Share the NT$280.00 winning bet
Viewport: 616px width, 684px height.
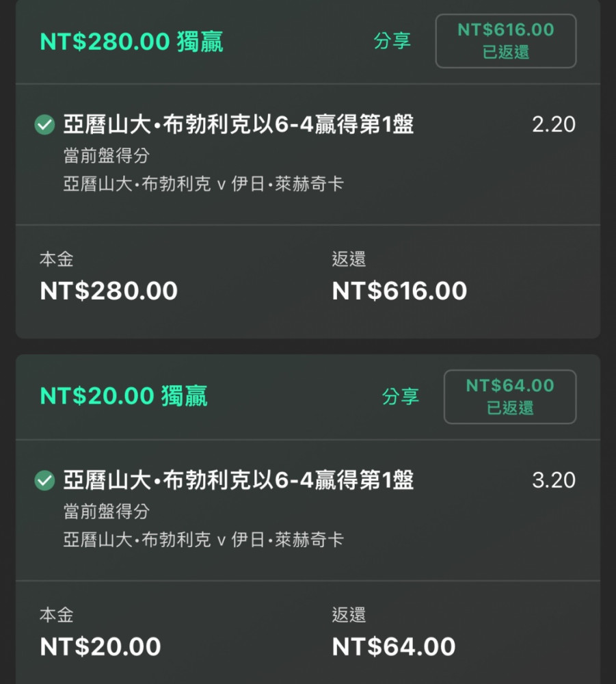point(392,41)
